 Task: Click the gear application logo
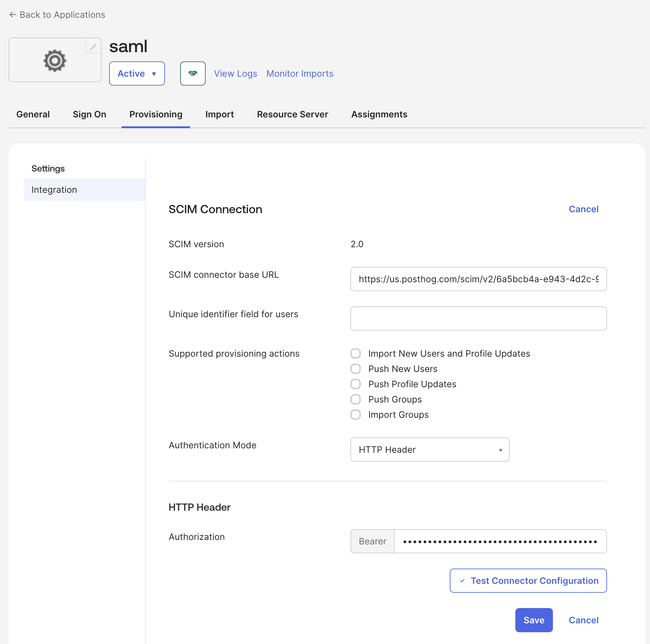[x=55, y=60]
